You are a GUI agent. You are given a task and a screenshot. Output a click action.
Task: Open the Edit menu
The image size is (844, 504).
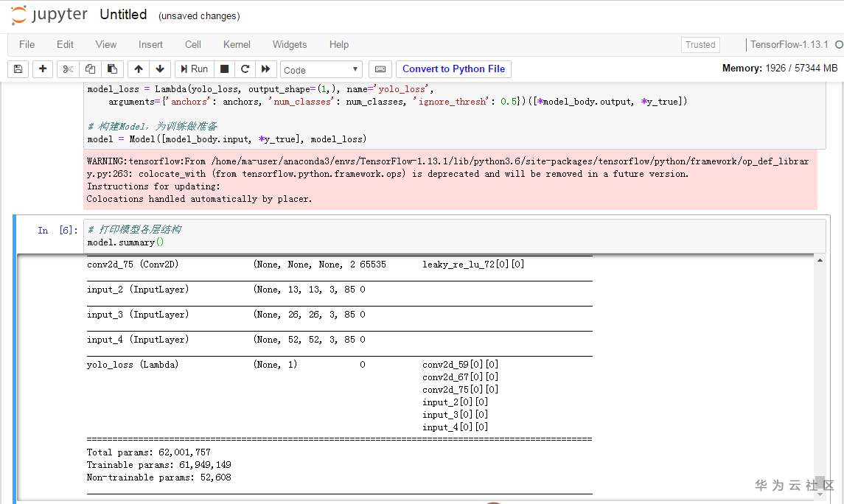pos(65,45)
